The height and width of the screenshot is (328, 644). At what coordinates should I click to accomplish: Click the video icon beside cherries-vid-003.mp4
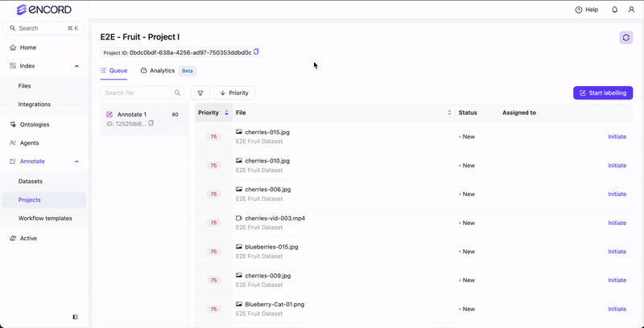pyautogui.click(x=239, y=218)
